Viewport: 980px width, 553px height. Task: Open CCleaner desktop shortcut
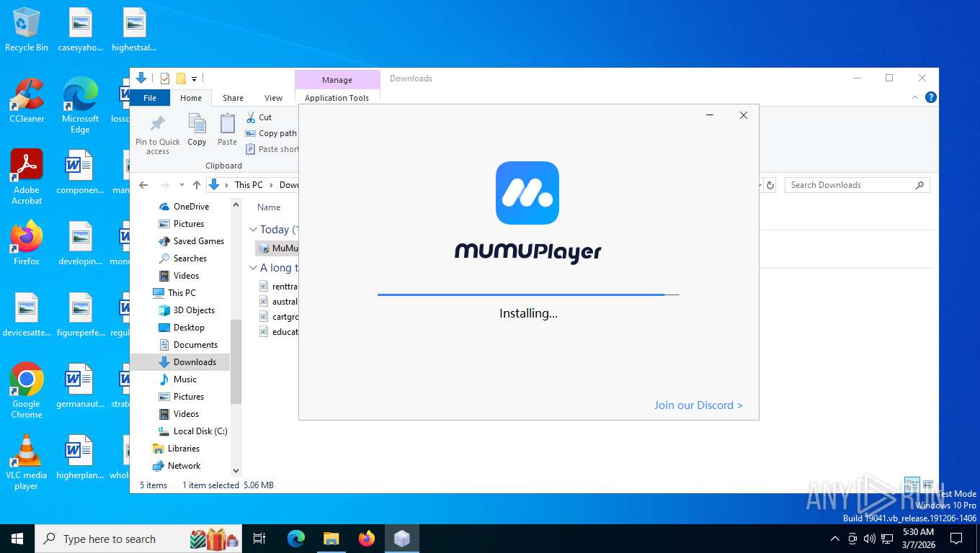tap(27, 101)
